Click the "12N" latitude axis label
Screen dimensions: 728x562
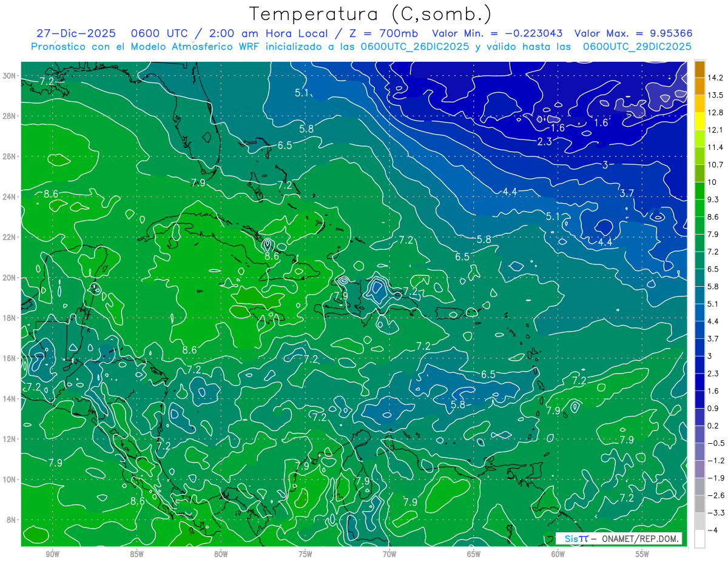click(x=10, y=439)
